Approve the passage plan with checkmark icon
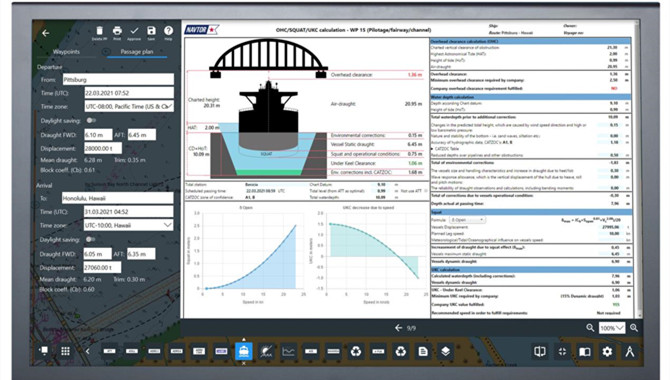Screen dimensions: 670x380 click(x=134, y=31)
